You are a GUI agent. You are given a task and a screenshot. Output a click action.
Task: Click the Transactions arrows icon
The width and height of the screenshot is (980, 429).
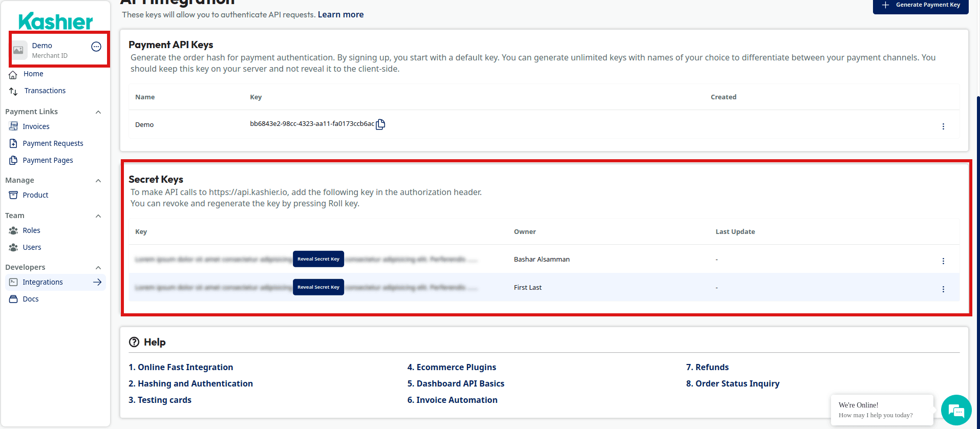(13, 91)
